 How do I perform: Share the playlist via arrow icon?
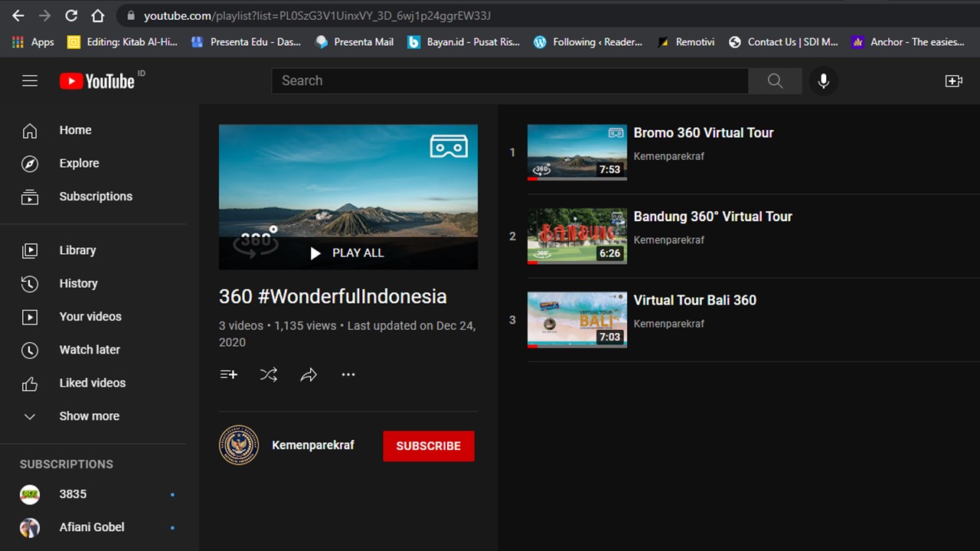point(309,375)
